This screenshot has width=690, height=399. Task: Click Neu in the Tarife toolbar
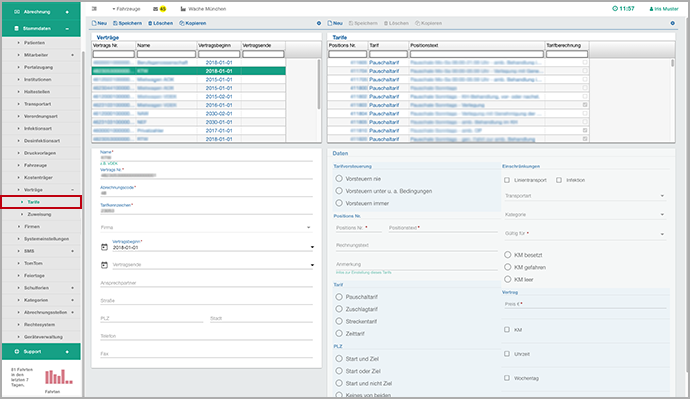click(335, 23)
